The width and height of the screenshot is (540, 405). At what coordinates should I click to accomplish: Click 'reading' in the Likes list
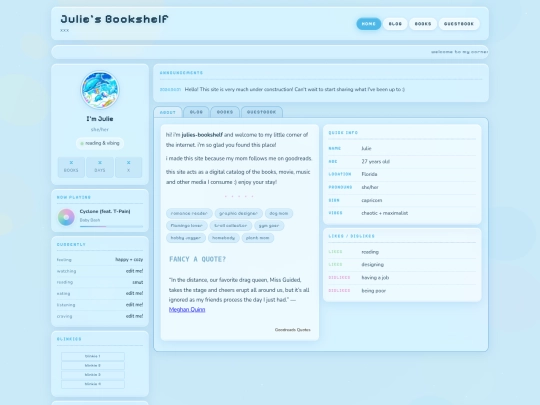click(x=370, y=252)
